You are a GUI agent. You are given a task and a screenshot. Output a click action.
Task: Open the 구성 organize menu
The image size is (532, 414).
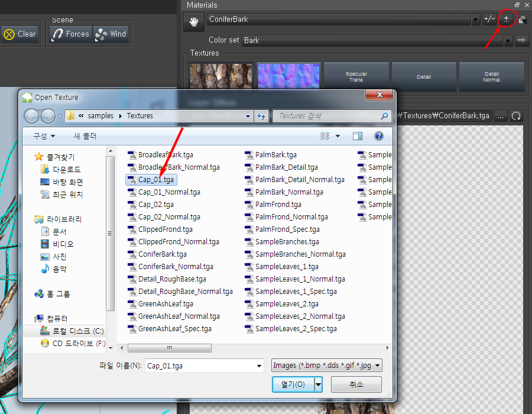[44, 137]
